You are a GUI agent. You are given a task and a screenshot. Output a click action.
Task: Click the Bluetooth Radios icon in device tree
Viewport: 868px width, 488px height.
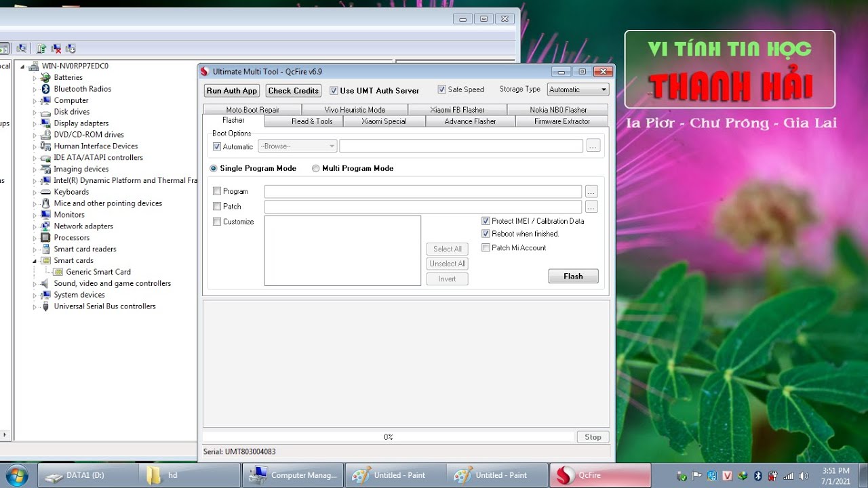(x=45, y=89)
